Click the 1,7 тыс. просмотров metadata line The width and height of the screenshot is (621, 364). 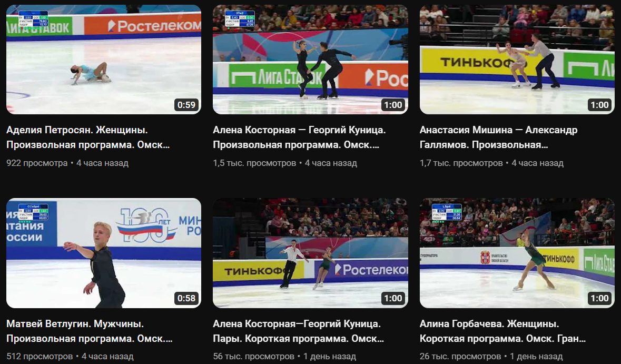pyautogui.click(x=491, y=163)
